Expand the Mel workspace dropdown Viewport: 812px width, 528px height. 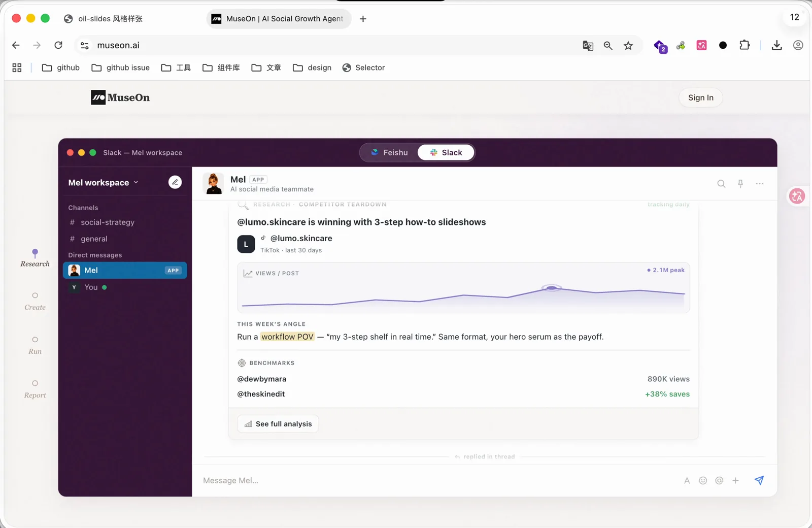pos(104,182)
